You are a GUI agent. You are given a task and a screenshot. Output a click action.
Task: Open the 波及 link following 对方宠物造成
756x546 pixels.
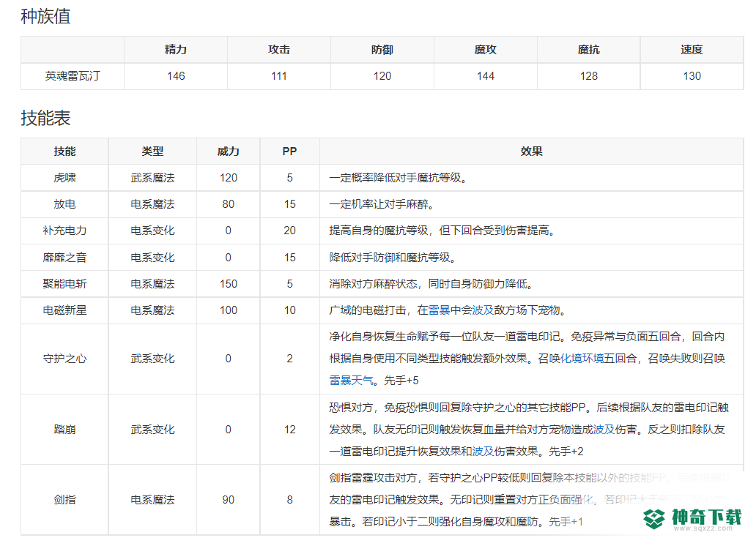(x=604, y=430)
